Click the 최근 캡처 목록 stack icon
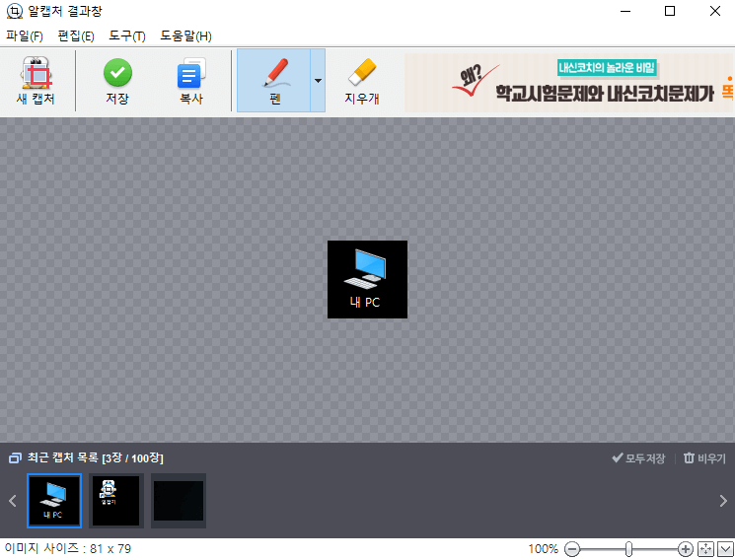 15,458
